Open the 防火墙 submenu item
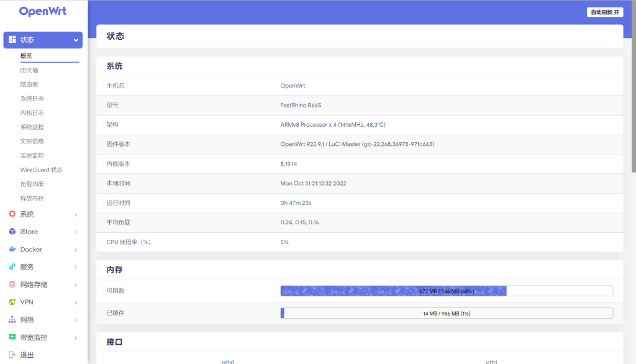Image resolution: width=636 pixels, height=364 pixels. pyautogui.click(x=29, y=70)
